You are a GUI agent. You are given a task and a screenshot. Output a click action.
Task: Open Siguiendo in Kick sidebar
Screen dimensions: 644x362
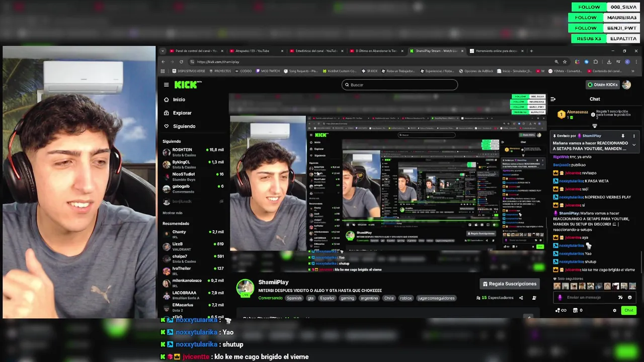click(x=184, y=126)
